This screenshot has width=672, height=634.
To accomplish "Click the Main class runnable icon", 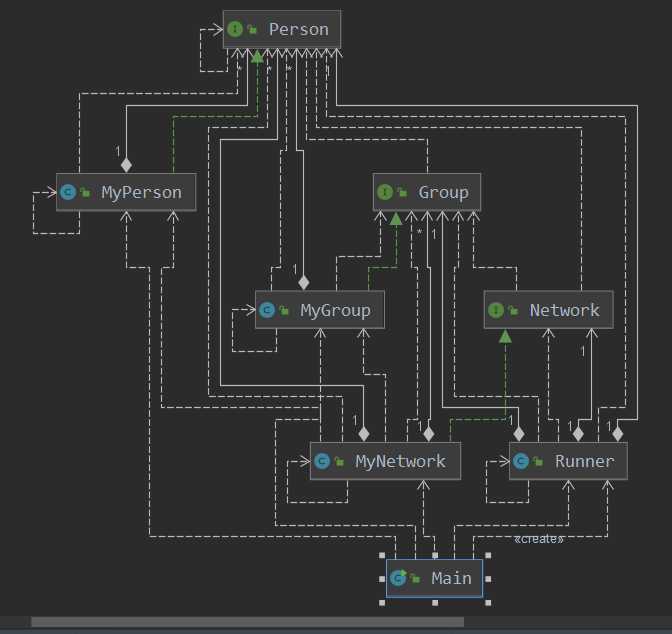I will [x=399, y=578].
